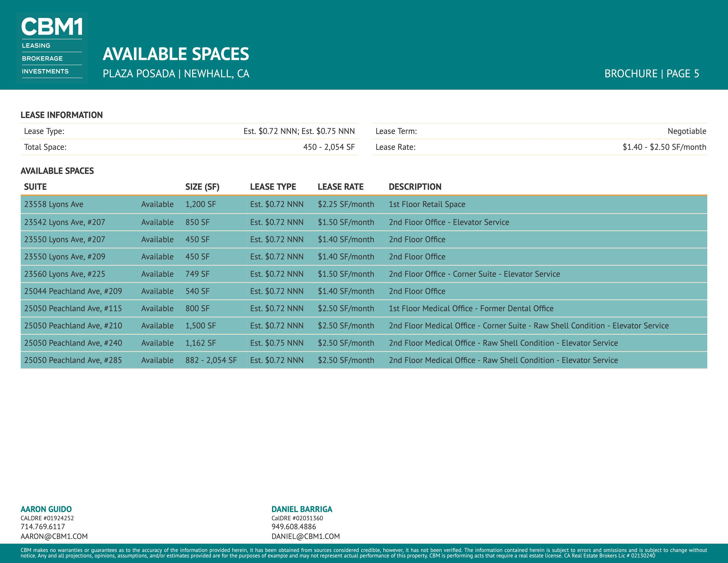Click the AARON GUIDO contact name

point(46,509)
